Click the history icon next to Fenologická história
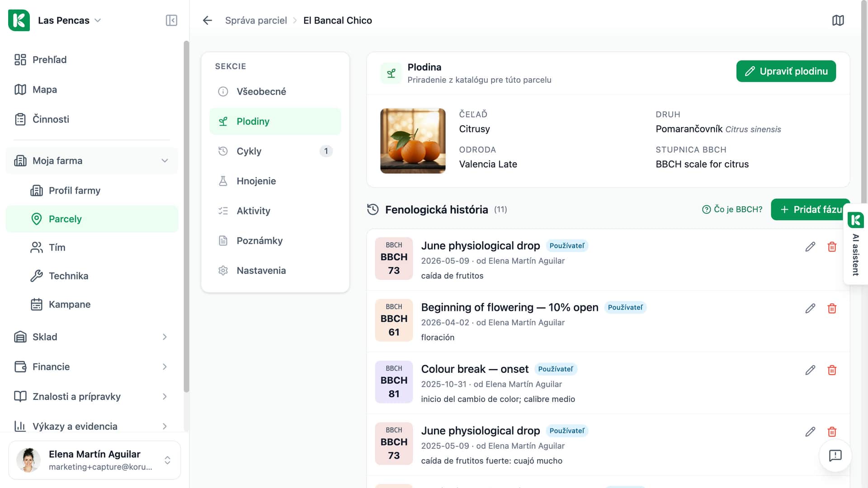The image size is (868, 488). point(373,210)
